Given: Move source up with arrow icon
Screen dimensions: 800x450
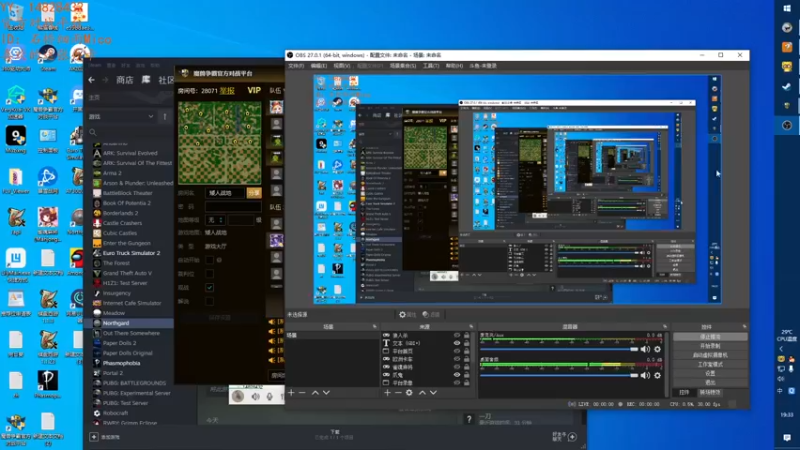Looking at the screenshot, I should coord(422,393).
